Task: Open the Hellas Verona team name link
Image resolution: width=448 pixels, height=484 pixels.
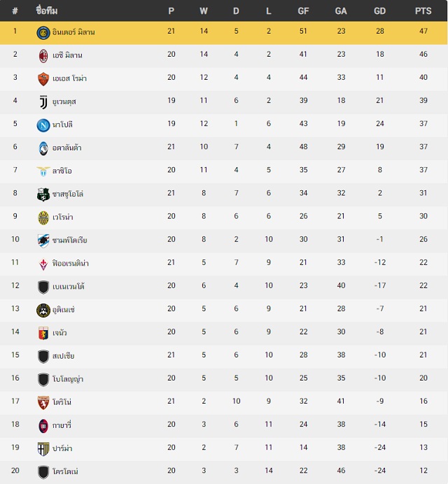Action: pos(63,217)
